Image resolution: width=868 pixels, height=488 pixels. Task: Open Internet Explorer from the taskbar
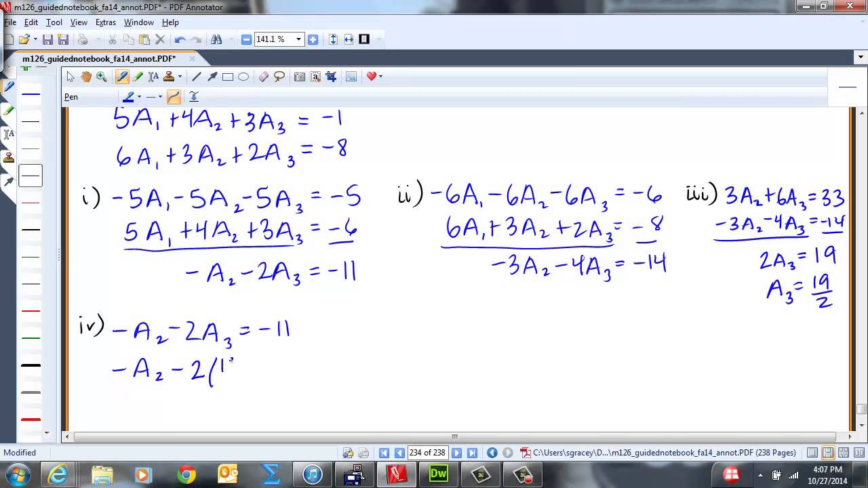click(58, 474)
